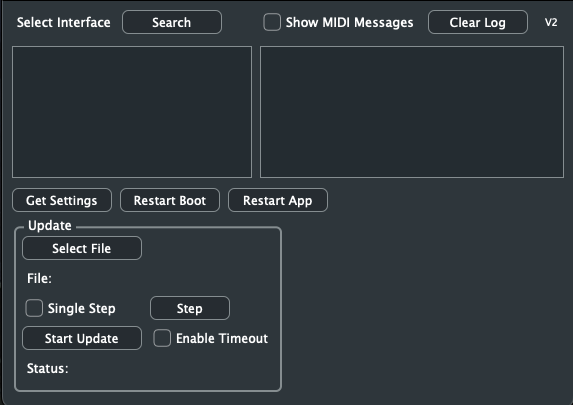Begin firmware update with Start Update
This screenshot has height=405, width=573.
click(82, 338)
